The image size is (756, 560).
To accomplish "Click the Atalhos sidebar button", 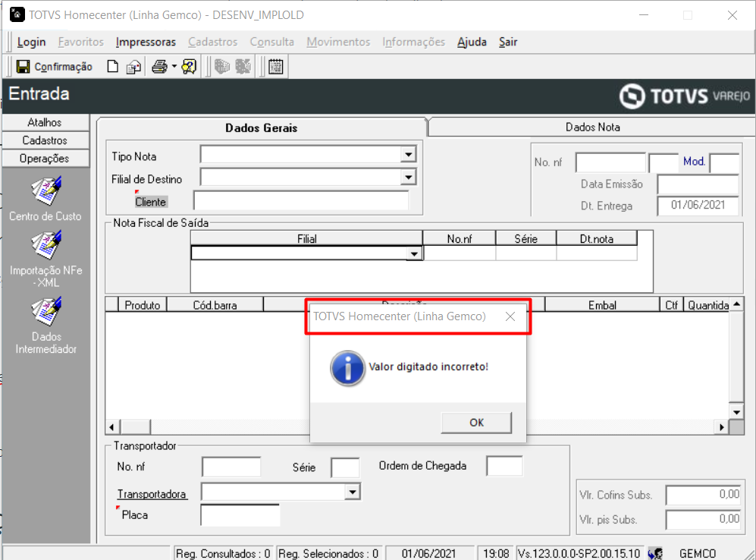I will click(45, 122).
